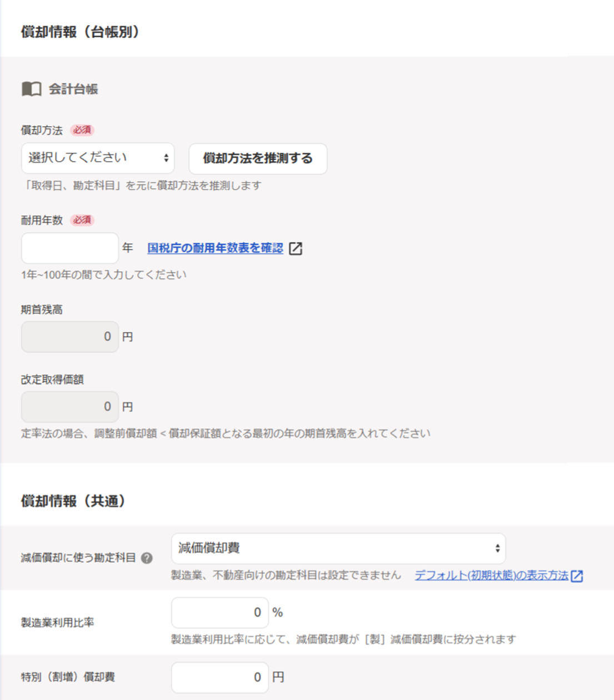Click the external link icon after デフォルト(初期状態)の表示方法
Screen dimensions: 614x700
point(577,576)
